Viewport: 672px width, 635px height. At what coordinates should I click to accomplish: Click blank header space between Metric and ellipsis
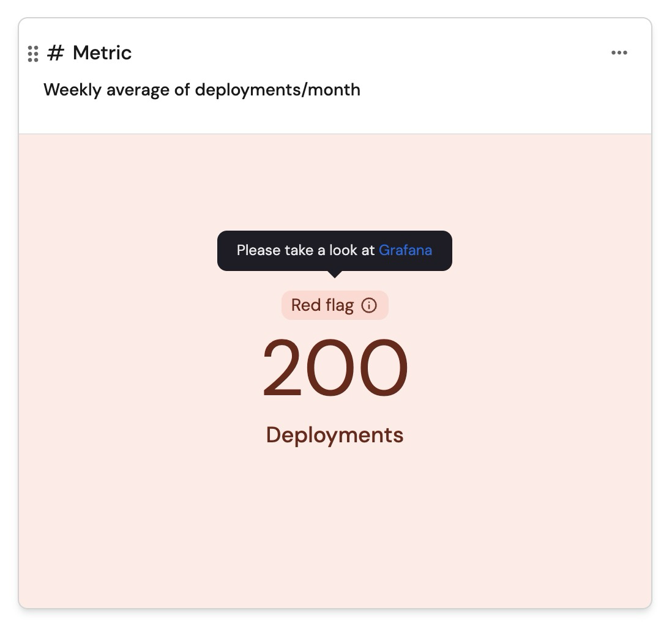[367, 53]
